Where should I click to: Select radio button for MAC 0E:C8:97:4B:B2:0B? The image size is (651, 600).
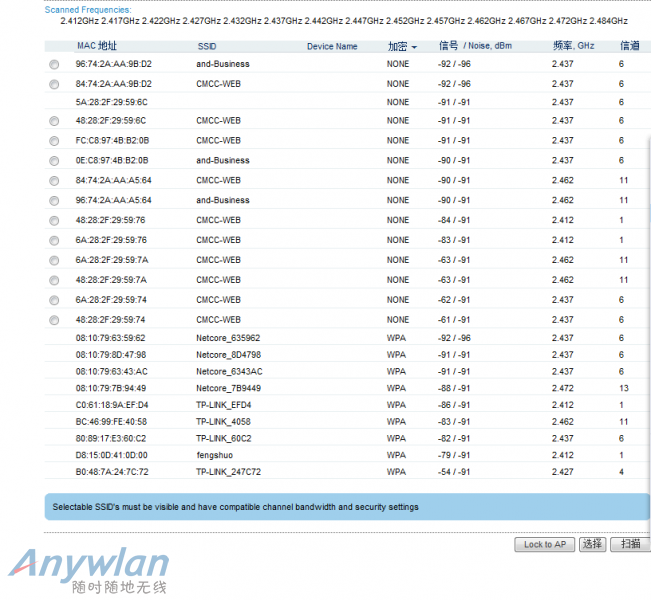point(54,161)
